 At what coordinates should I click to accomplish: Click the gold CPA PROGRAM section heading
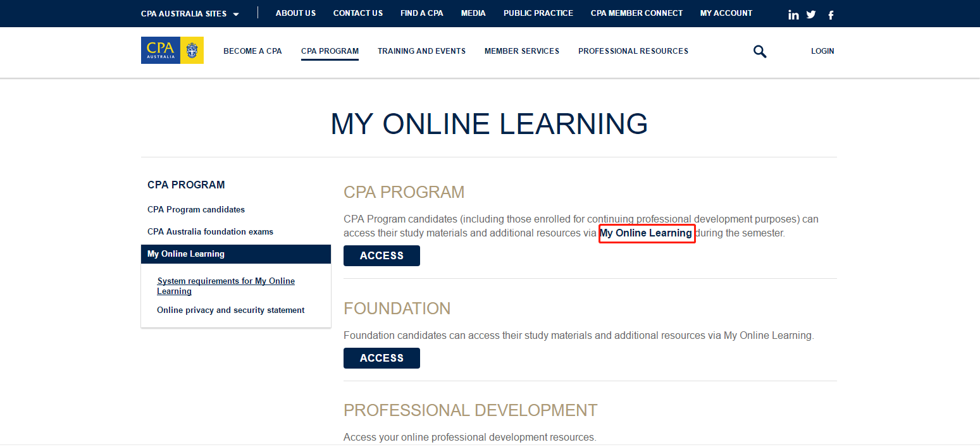pyautogui.click(x=404, y=192)
